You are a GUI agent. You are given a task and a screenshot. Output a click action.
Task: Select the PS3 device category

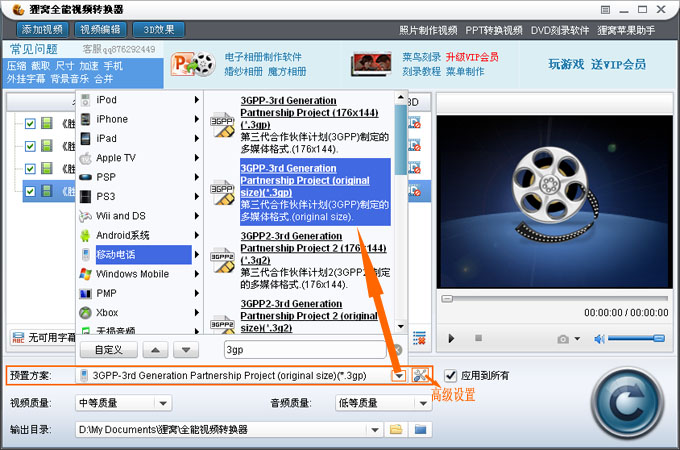tap(138, 196)
